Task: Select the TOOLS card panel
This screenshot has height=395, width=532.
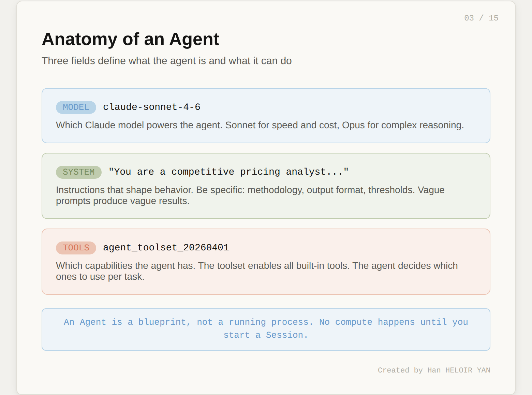Action: coord(266,261)
